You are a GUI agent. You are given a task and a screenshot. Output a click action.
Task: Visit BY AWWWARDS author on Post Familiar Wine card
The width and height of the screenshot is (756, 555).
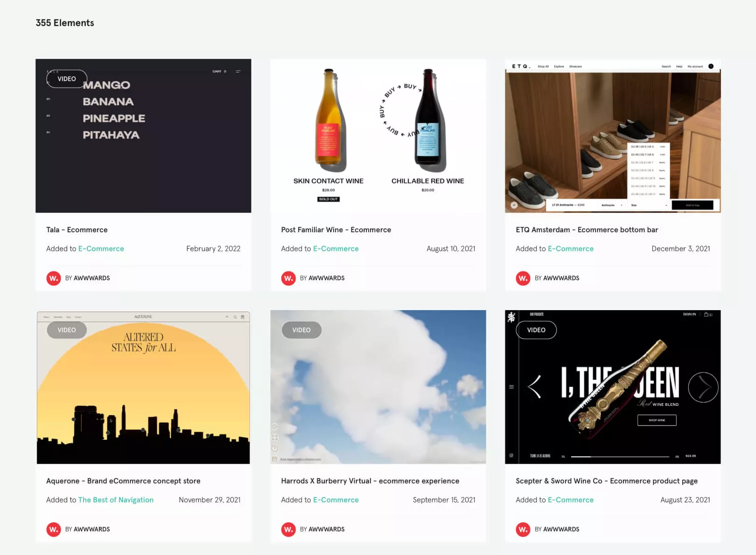322,278
